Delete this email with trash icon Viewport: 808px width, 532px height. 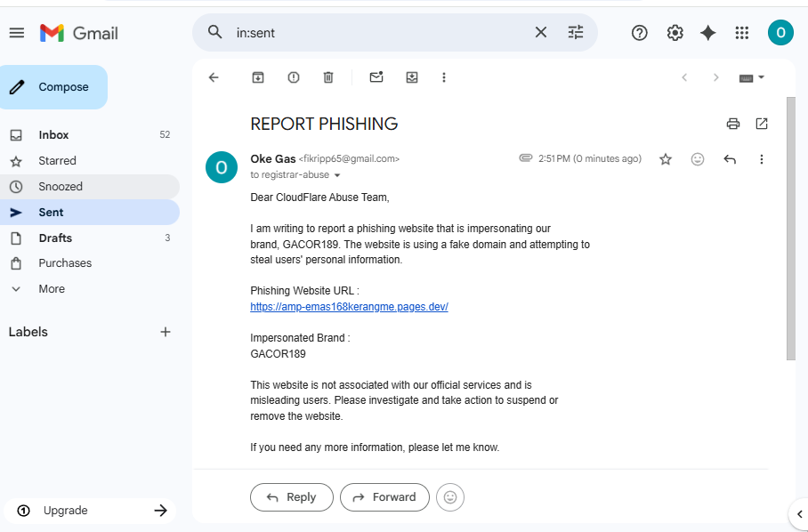pyautogui.click(x=328, y=77)
